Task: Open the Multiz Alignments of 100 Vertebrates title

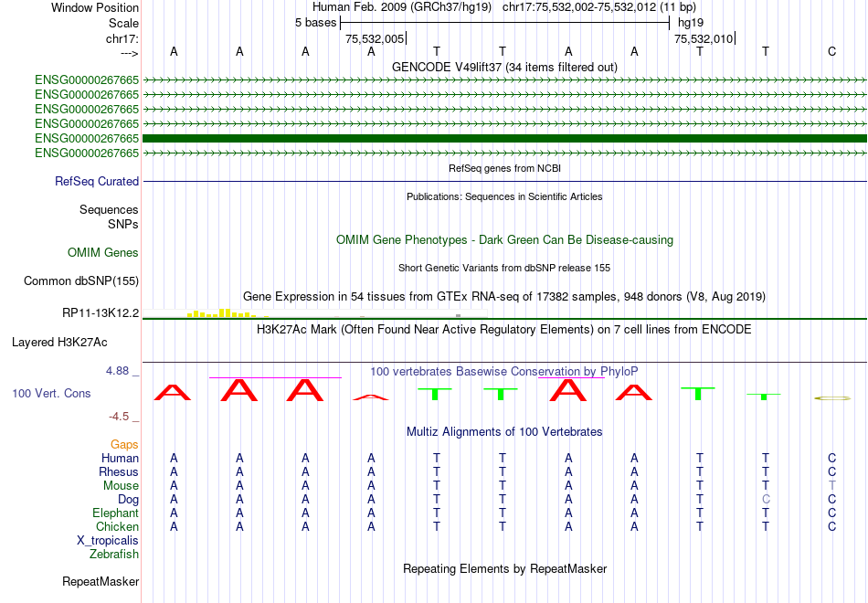Action: (x=504, y=432)
